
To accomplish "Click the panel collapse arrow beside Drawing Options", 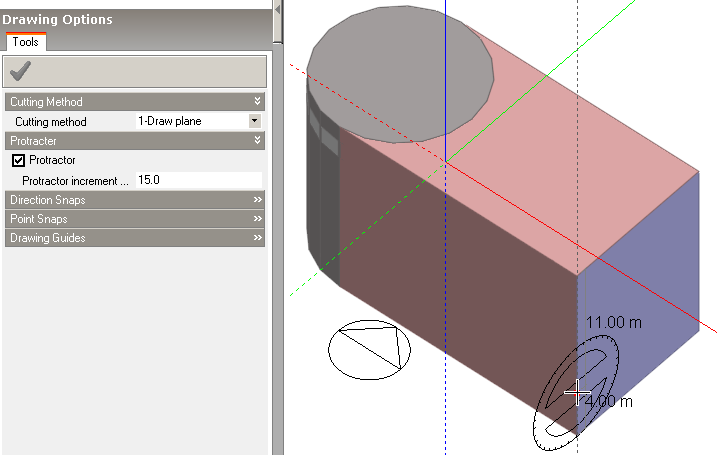I will (x=278, y=11).
